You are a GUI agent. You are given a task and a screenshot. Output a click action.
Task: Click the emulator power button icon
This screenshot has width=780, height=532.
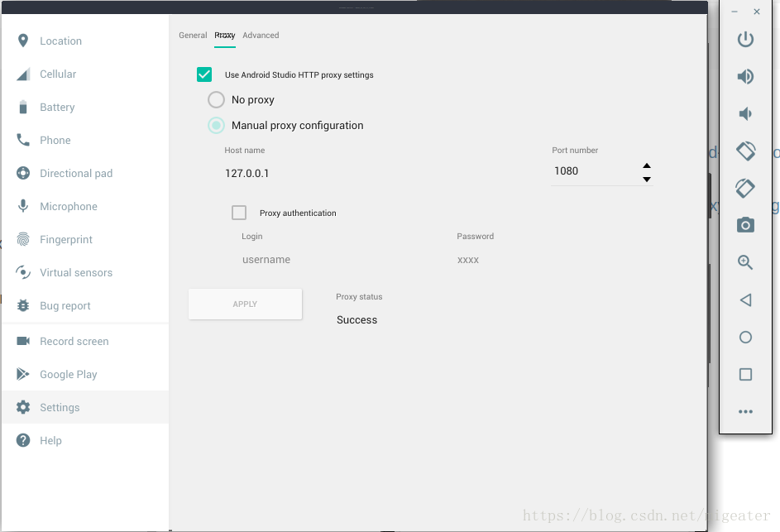tap(745, 40)
